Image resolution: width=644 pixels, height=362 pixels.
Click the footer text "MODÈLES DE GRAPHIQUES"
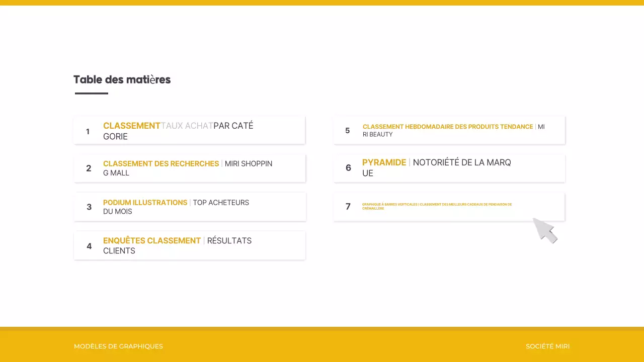[118, 346]
